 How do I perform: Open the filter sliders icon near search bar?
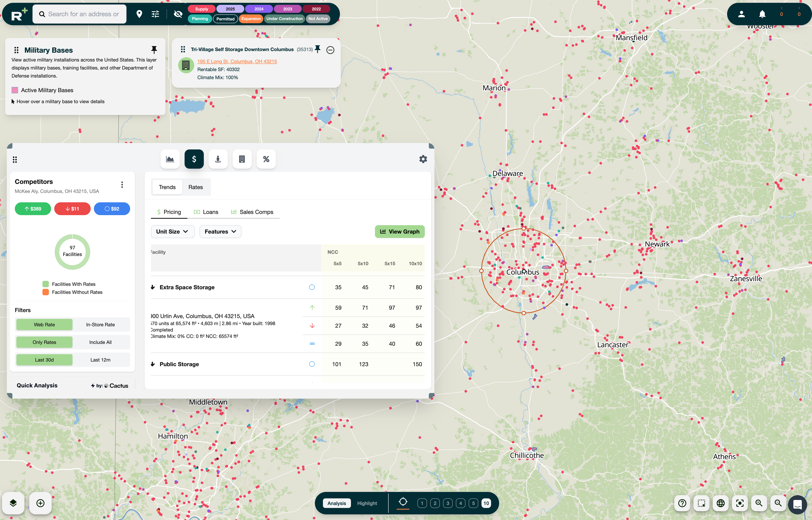(x=155, y=14)
